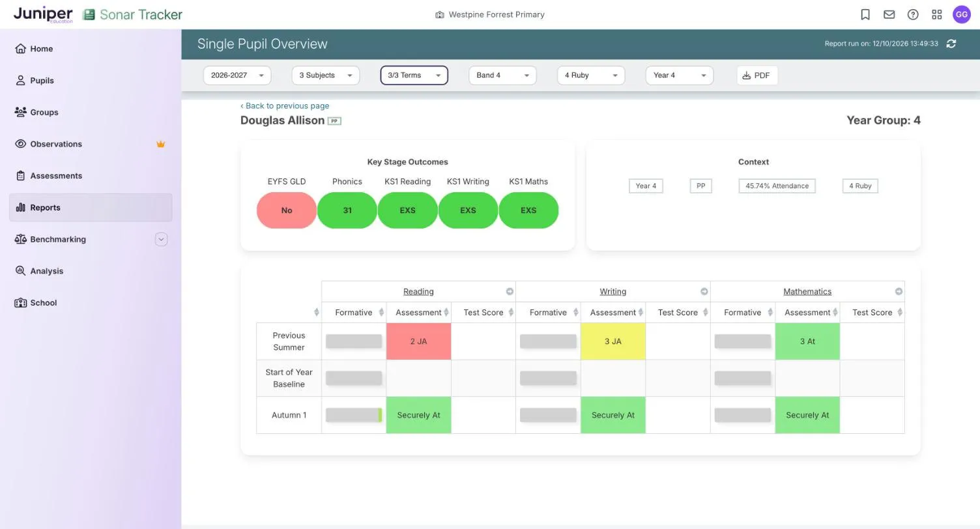Viewport: 980px width, 529px height.
Task: Go to Assessments in sidebar
Action: pos(91,176)
